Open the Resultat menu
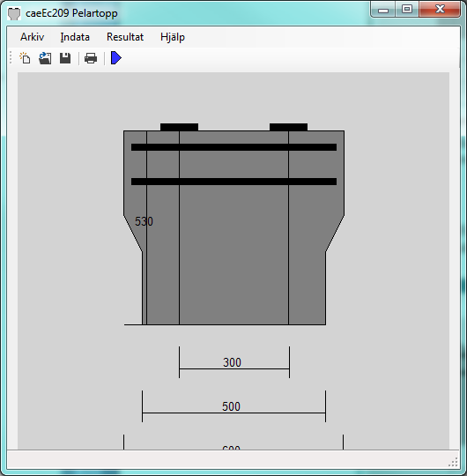This screenshot has width=467, height=476. [x=125, y=37]
